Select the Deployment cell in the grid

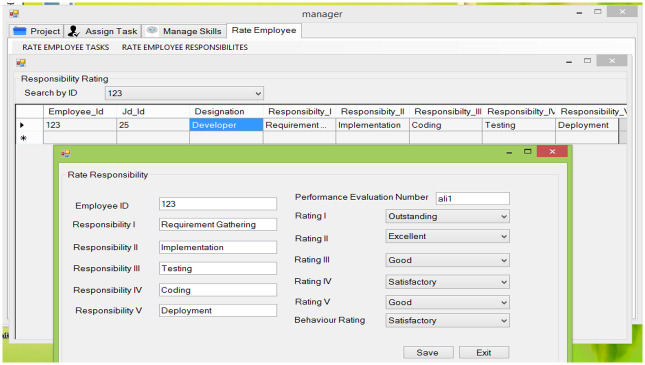587,125
